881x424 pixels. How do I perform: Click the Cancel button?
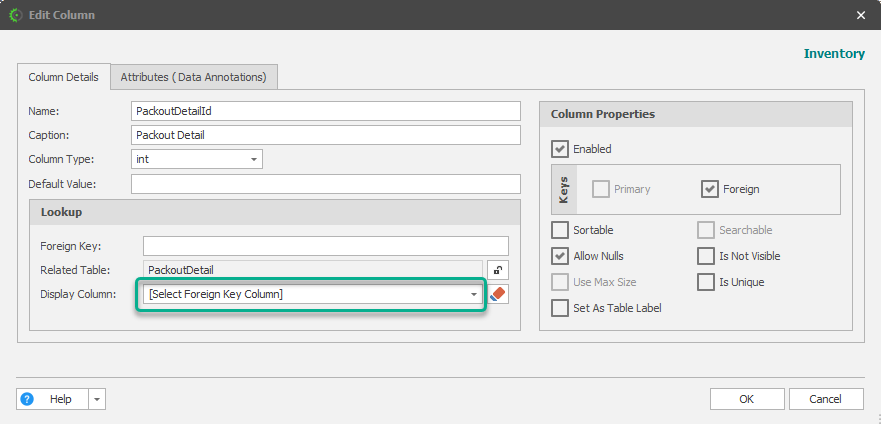tap(826, 399)
